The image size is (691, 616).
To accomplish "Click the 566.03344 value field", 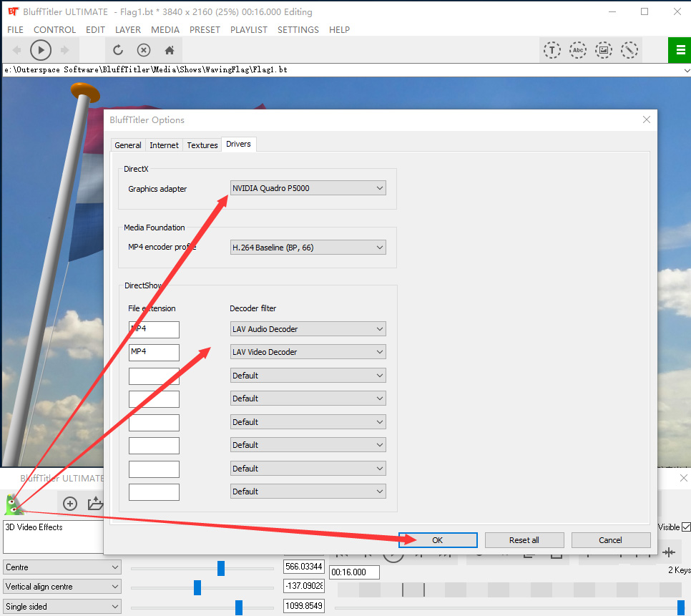I will (303, 567).
